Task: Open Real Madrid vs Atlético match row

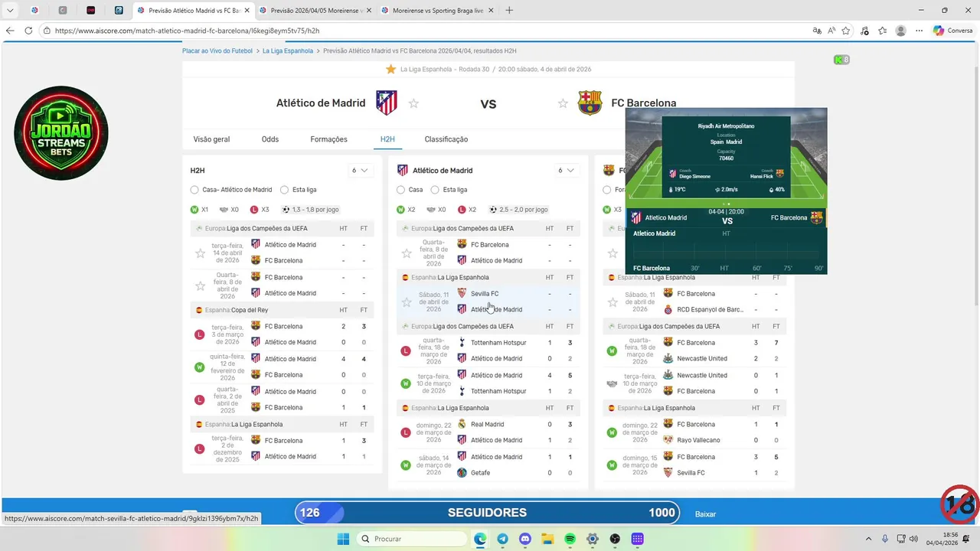Action: point(488,432)
